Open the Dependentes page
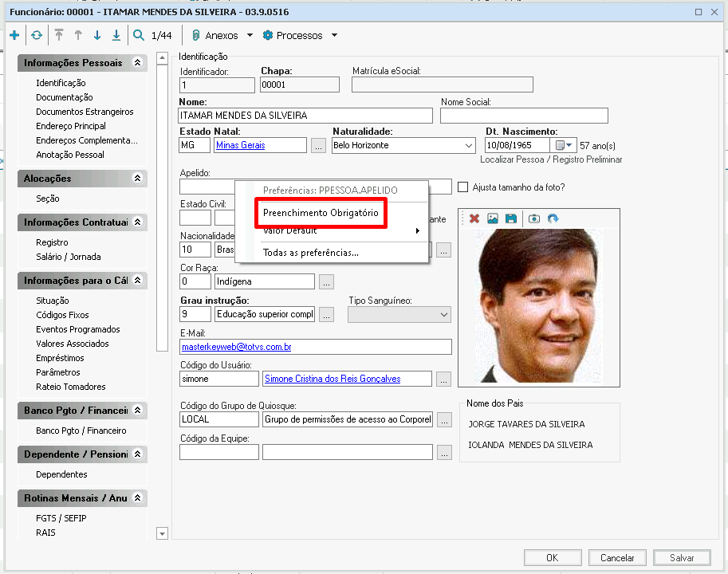Viewport: 728px width, 574px height. tap(61, 474)
